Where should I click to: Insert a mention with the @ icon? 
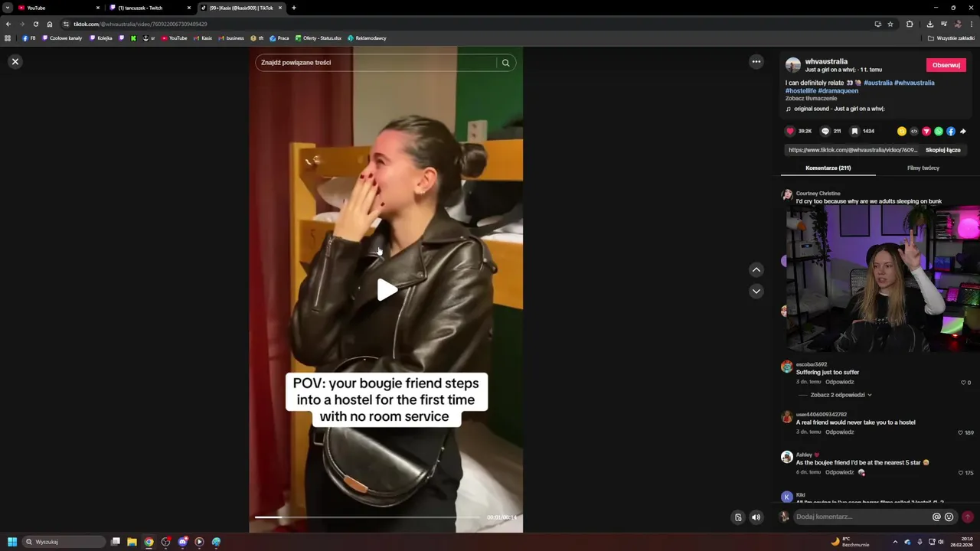[x=936, y=517]
